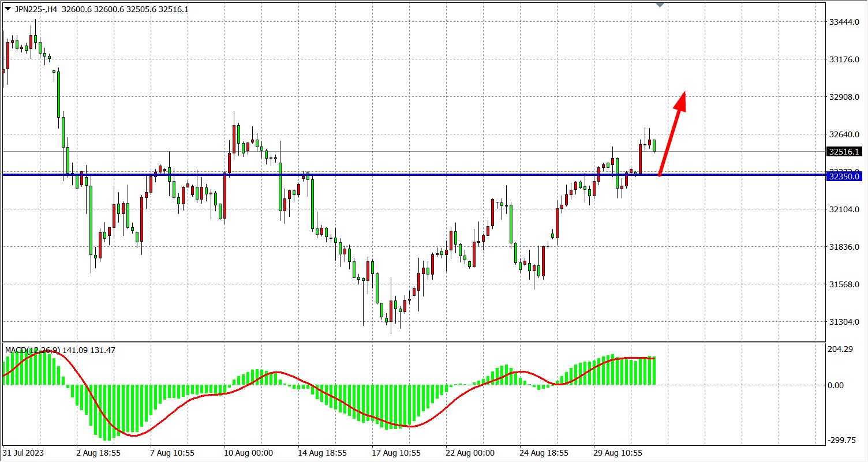Image resolution: width=868 pixels, height=462 pixels.
Task: Click the 33444.0 price scale value
Action: 844,22
